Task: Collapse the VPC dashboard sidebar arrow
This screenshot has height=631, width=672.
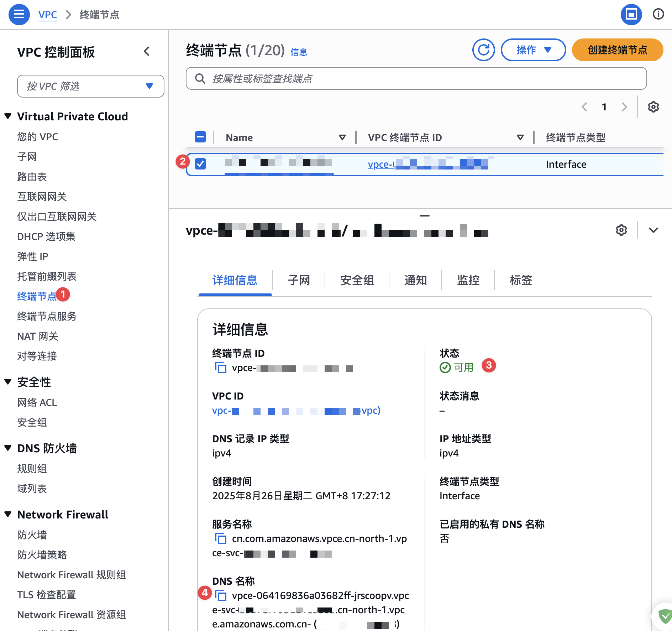Action: pyautogui.click(x=147, y=52)
